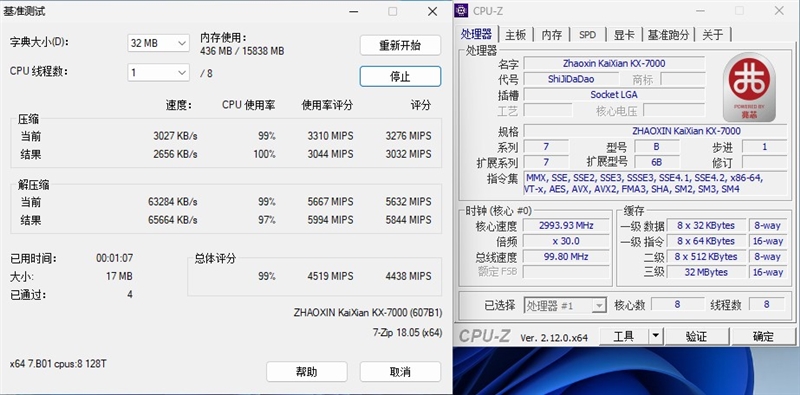Click the 7-Zip 18.05 (x64) version text

407,332
